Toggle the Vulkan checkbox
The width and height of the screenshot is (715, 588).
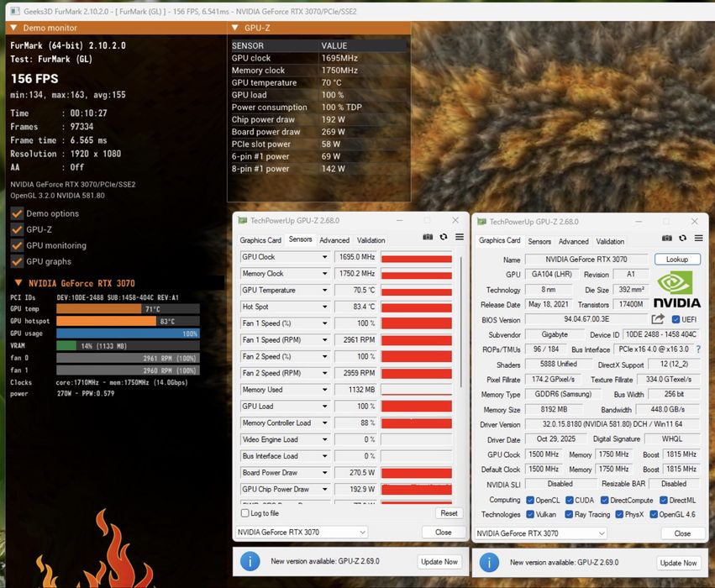click(530, 514)
